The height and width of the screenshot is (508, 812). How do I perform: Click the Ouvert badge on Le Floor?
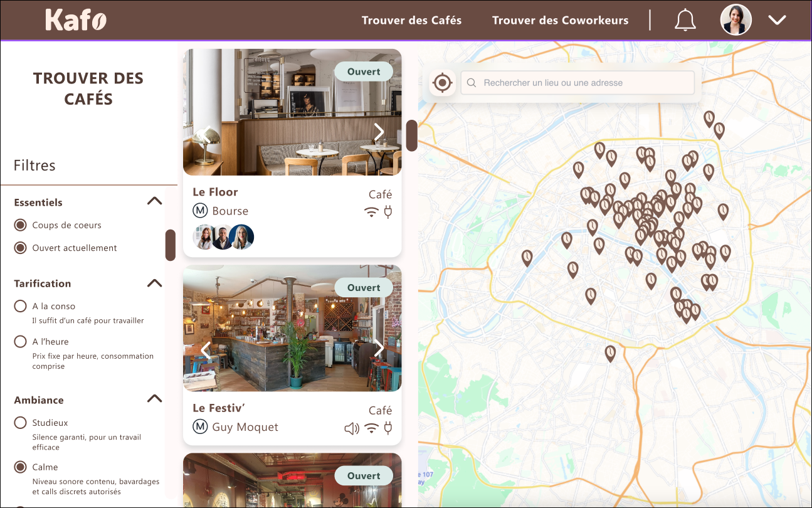coord(364,71)
